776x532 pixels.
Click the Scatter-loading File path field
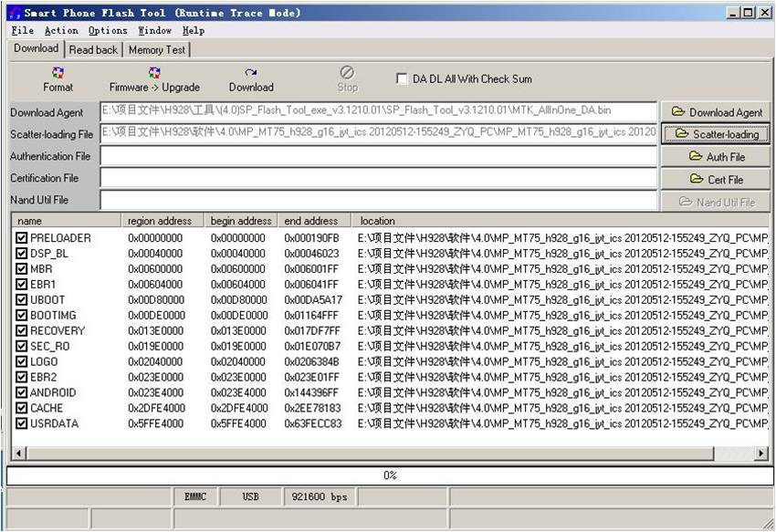coord(379,133)
